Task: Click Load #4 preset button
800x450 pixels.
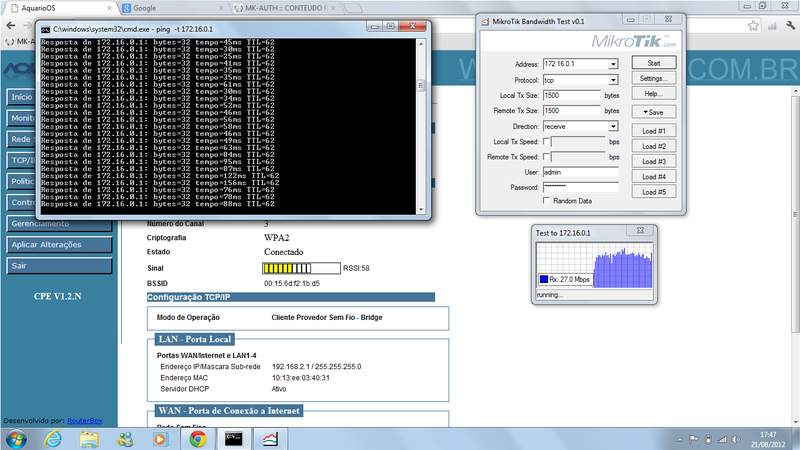Action: (x=654, y=177)
